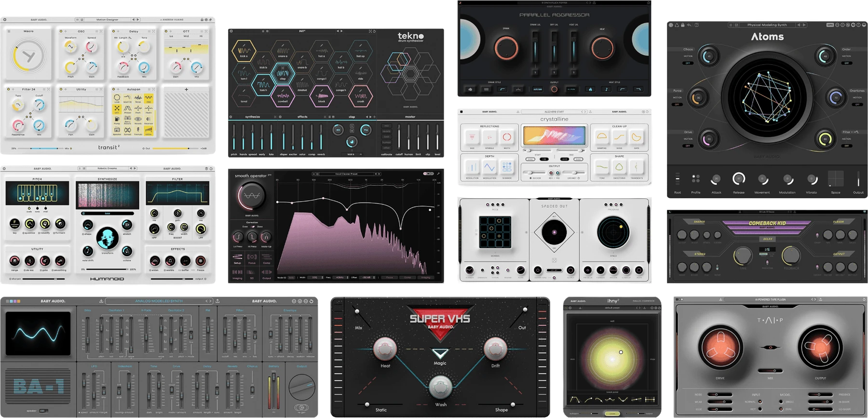This screenshot has height=418, width=868.
Task: Click the undo arrow in Atoms header
Action: (x=689, y=25)
